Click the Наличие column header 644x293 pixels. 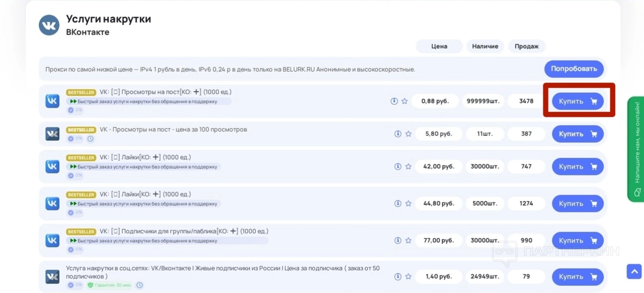pos(485,47)
